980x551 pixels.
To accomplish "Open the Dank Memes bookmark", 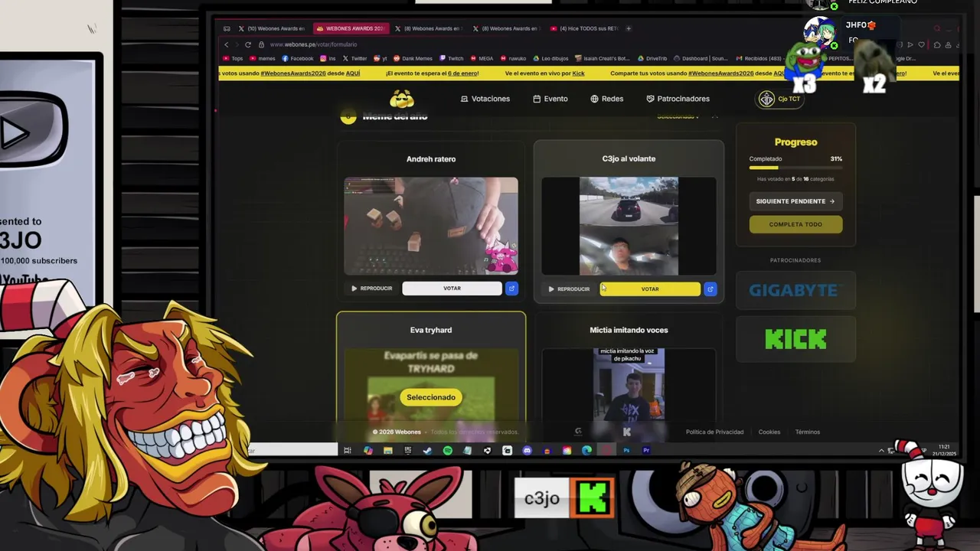I will point(413,58).
